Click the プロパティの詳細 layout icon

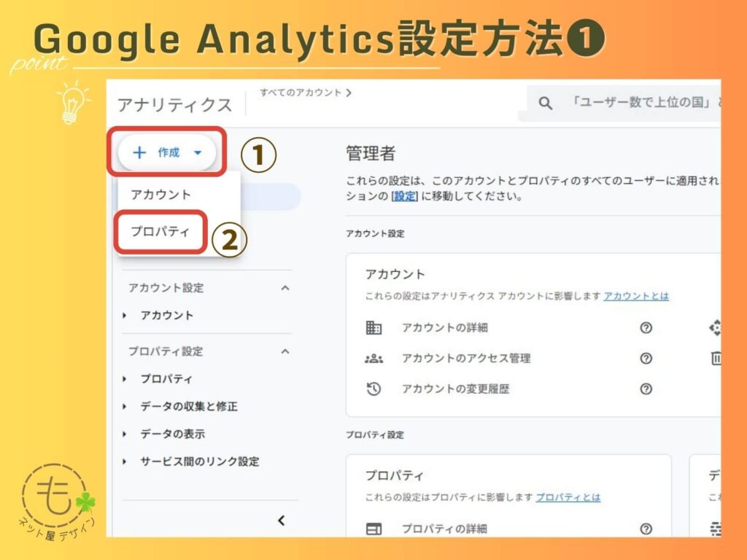coord(373,529)
